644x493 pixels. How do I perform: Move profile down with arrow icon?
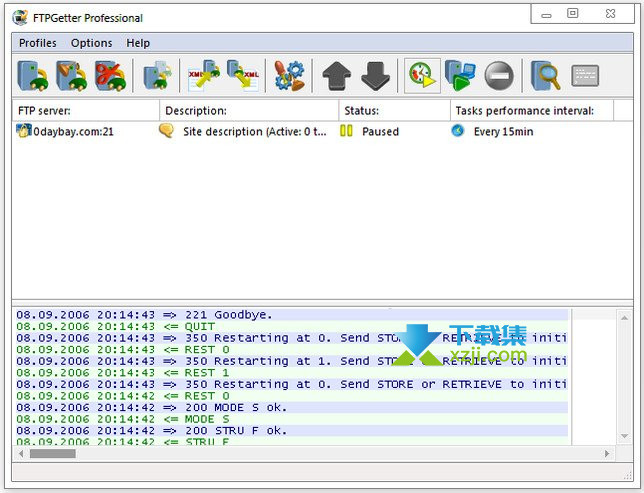pyautogui.click(x=375, y=76)
